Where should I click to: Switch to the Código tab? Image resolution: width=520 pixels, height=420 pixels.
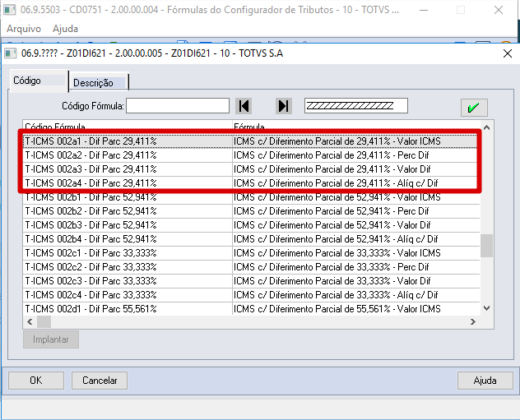(39, 81)
